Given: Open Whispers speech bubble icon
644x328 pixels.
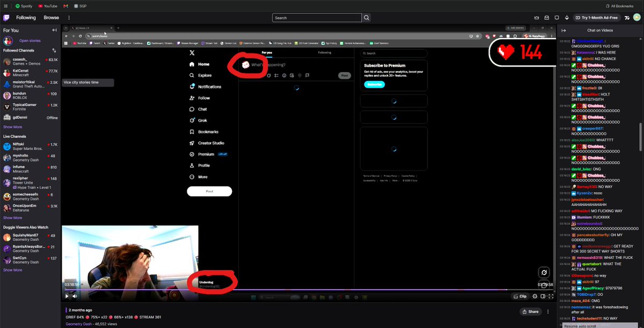Looking at the screenshot, I should click(557, 18).
